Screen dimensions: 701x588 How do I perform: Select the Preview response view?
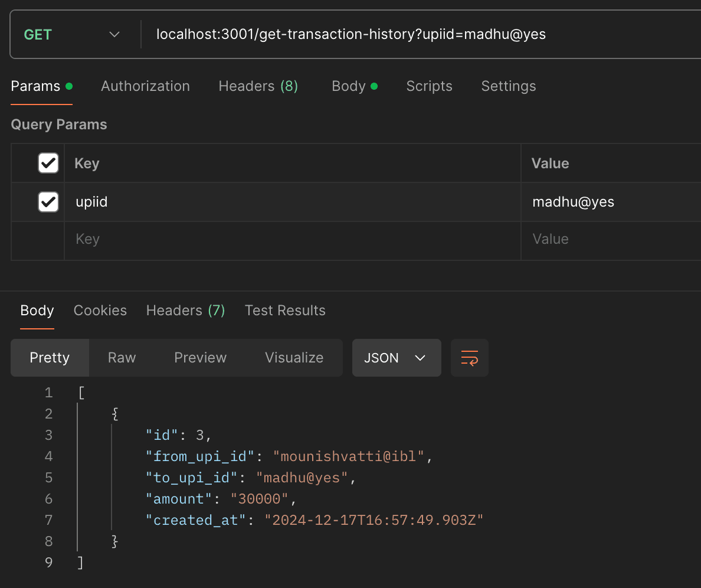200,358
